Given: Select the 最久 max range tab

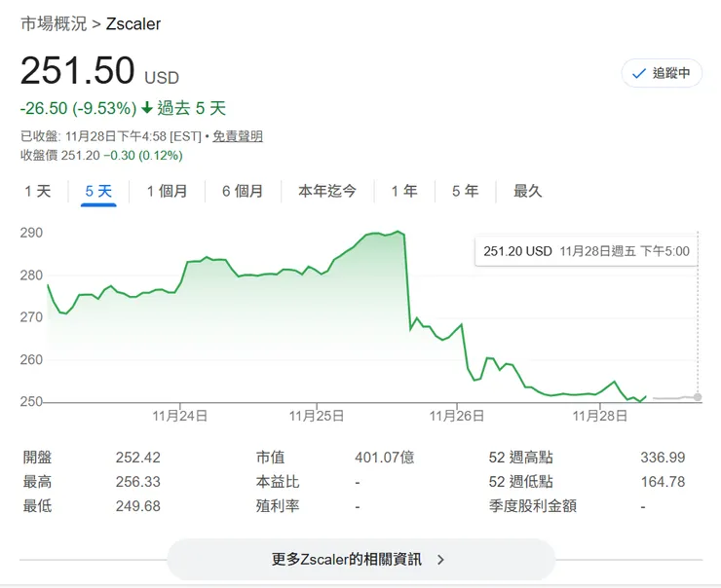Looking at the screenshot, I should click(x=527, y=191).
